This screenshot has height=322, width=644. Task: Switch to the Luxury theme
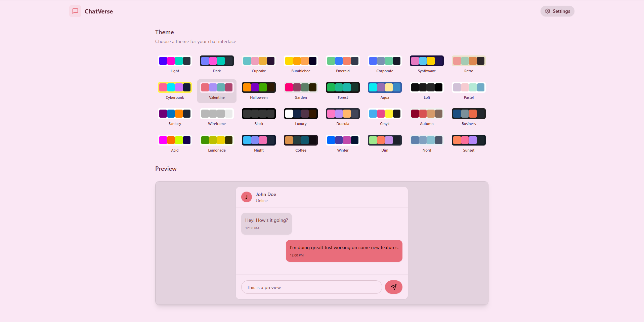coord(301,117)
